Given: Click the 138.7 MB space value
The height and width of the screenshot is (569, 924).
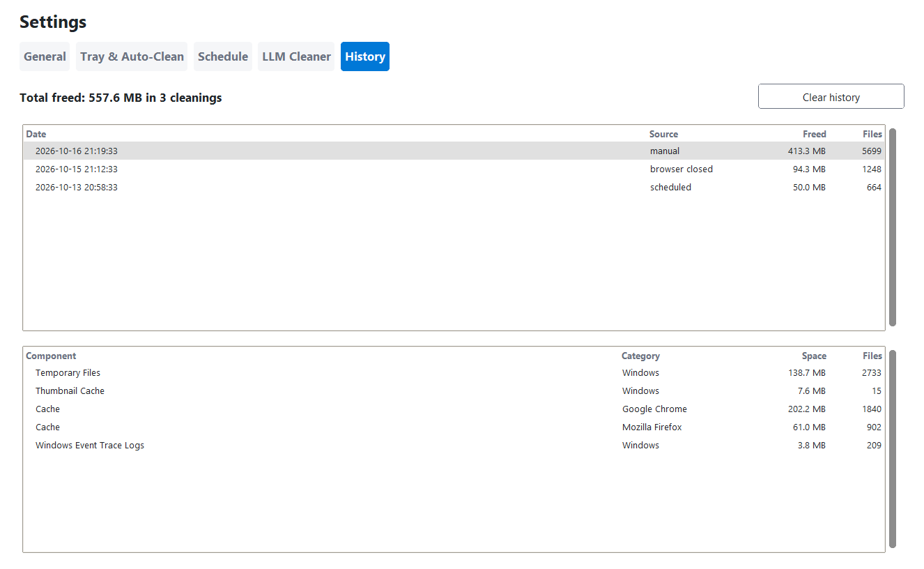Looking at the screenshot, I should [807, 372].
